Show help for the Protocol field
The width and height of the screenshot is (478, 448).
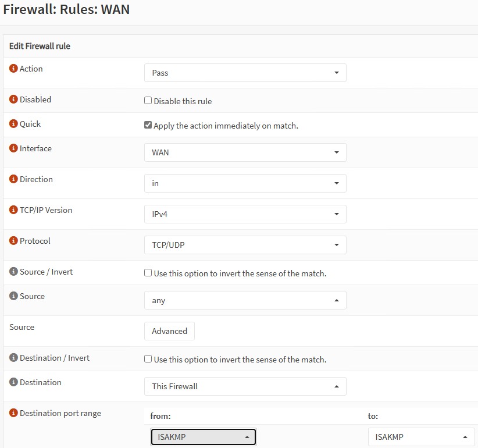[x=13, y=241]
